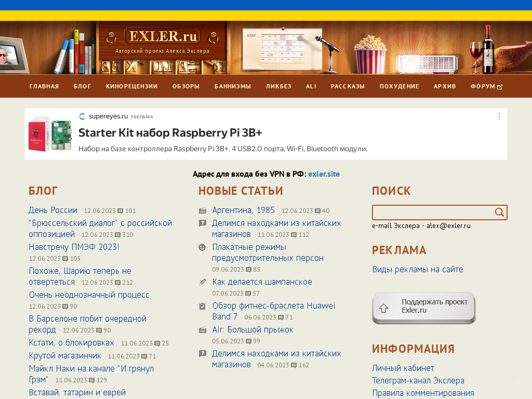
Task: Click the comments icon next to День России
Action: (x=120, y=211)
